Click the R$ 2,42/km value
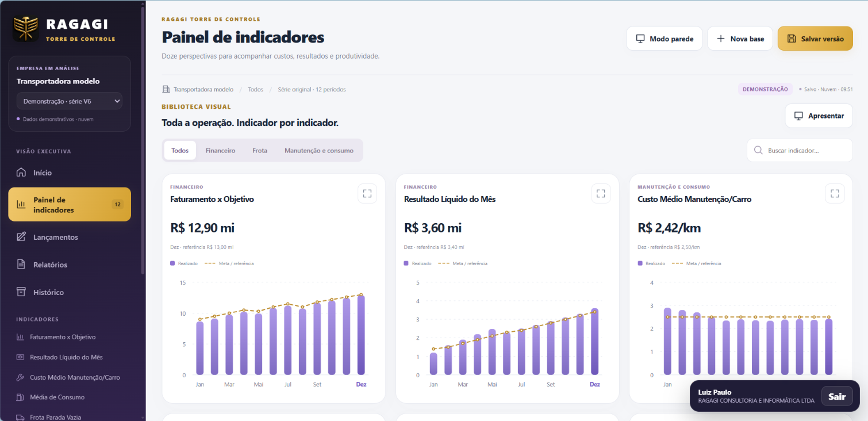Viewport: 868px width, 421px height. (x=669, y=228)
